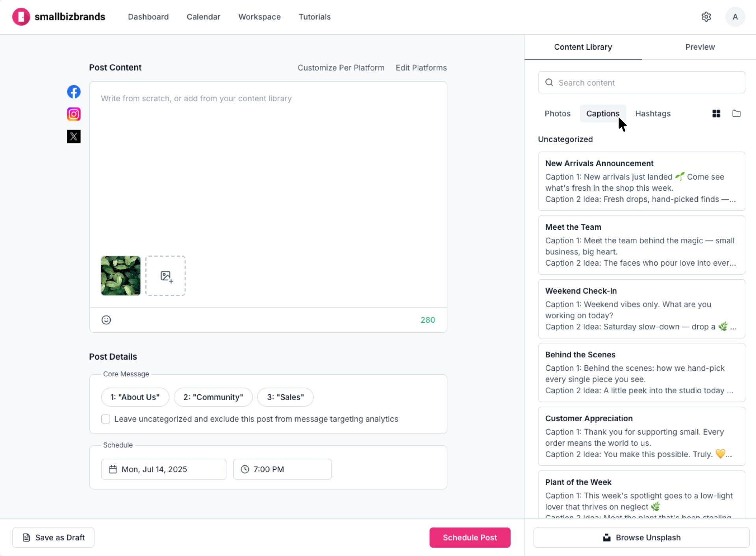Click the Save as Draft button
Screen dimensions: 756x556
[x=53, y=537]
